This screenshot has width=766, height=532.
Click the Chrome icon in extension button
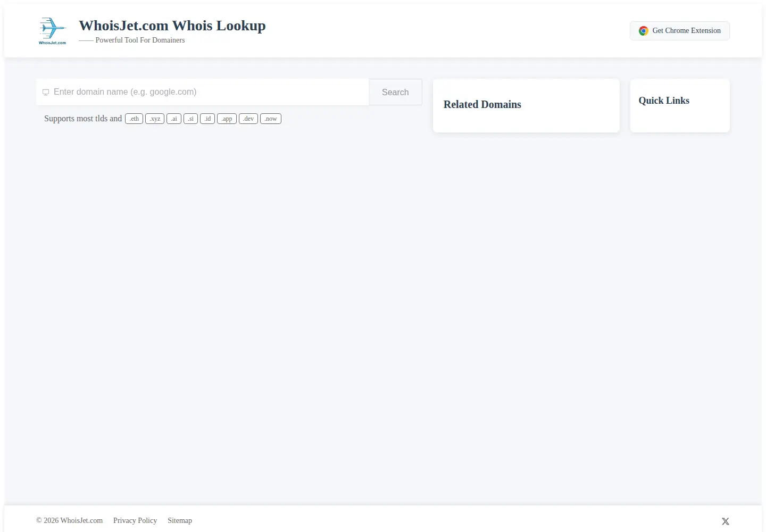[644, 31]
